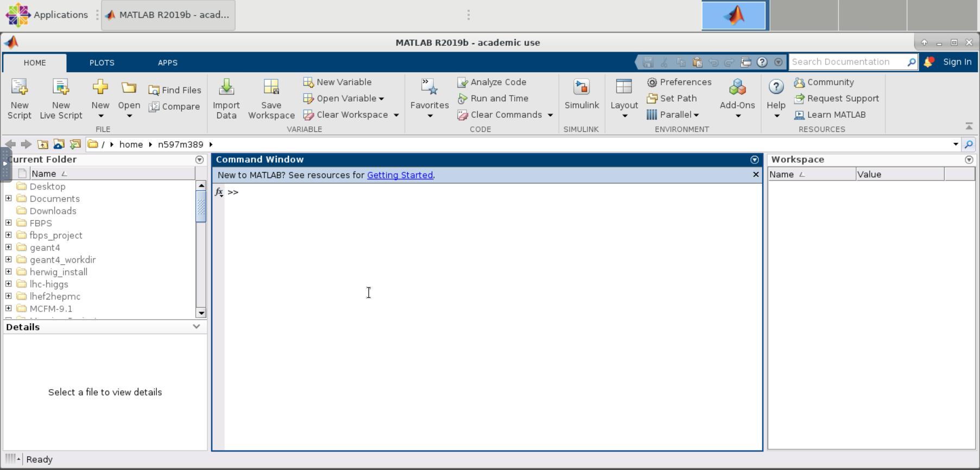This screenshot has width=980, height=470.
Task: Open the Applications menu in taskbar
Action: coord(47,15)
